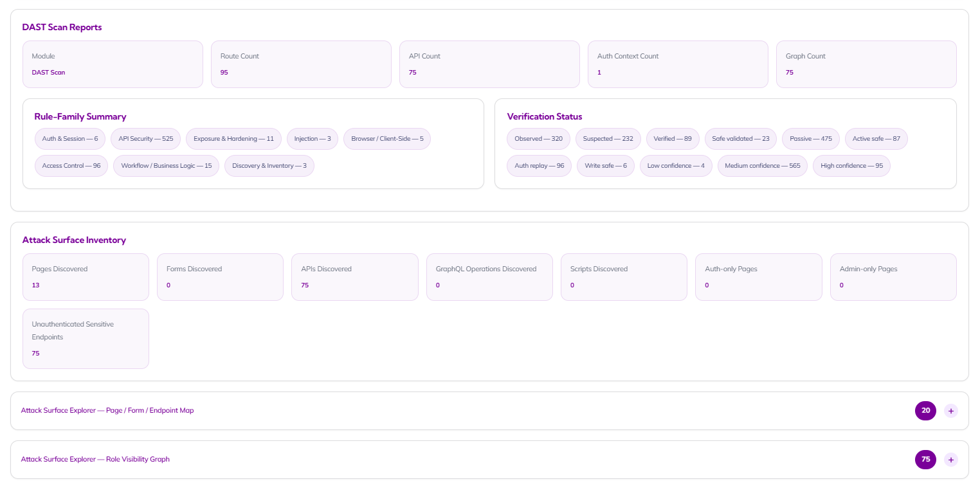Select Browser / Client-Side — 5 chip
Image resolution: width=980 pixels, height=486 pixels.
[x=386, y=139]
